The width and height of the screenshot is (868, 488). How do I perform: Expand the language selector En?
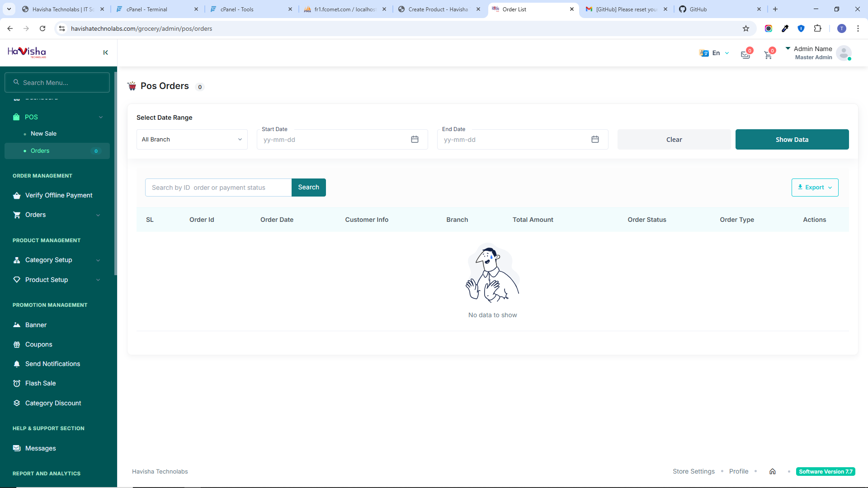(715, 53)
